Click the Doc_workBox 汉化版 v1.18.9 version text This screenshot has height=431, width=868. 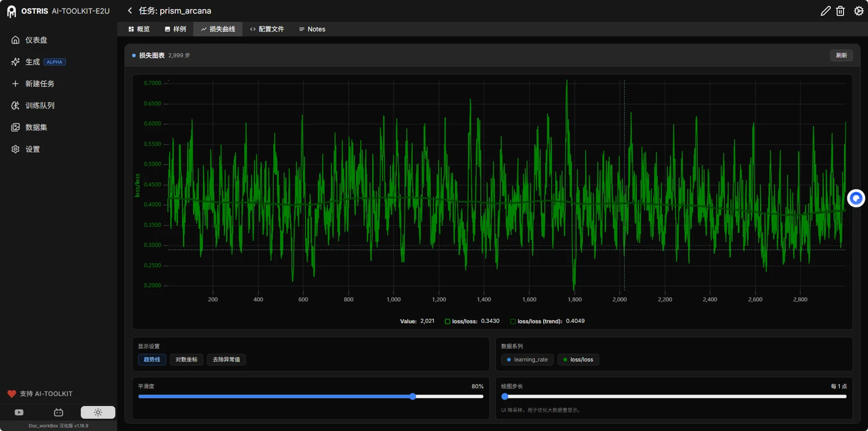59,426
